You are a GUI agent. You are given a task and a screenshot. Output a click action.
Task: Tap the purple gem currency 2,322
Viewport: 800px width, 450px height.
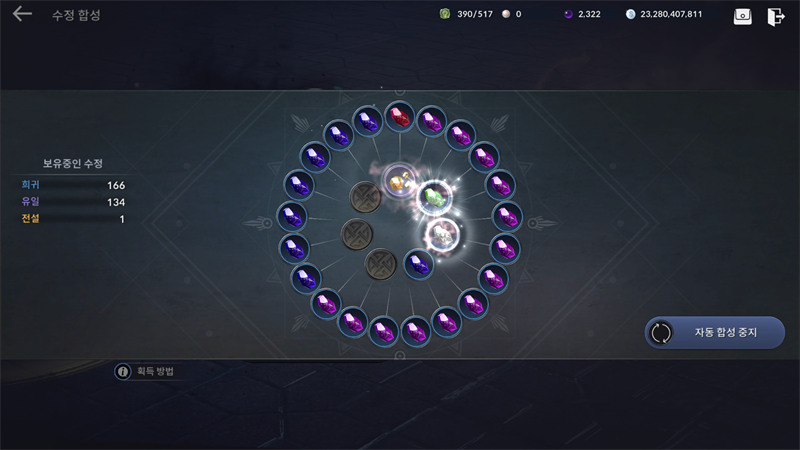click(x=583, y=14)
